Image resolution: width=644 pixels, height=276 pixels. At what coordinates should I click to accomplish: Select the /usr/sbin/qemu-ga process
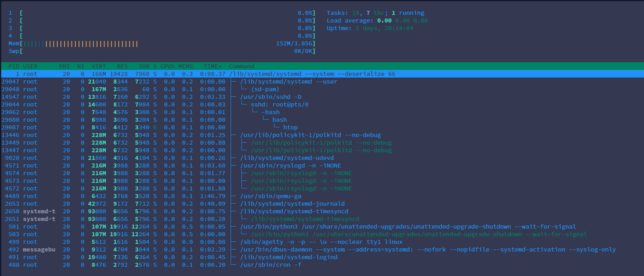pos(270,196)
